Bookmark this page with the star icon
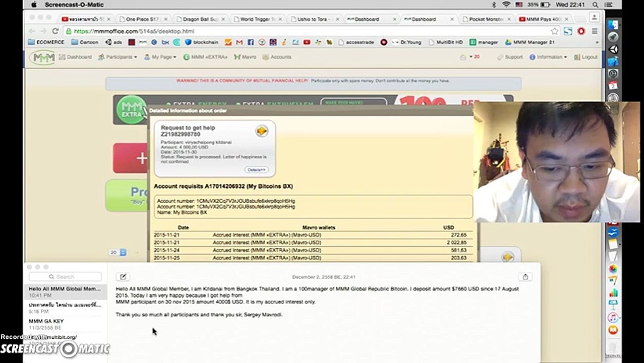Viewport: 644px width, 363px height. pos(555,31)
